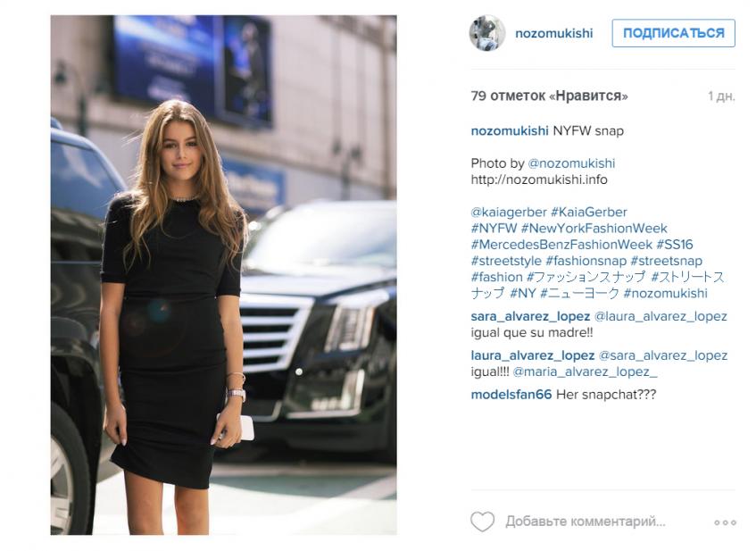The width and height of the screenshot is (756, 551).
Task: Open the @kaiagerber mention link
Action: click(509, 212)
